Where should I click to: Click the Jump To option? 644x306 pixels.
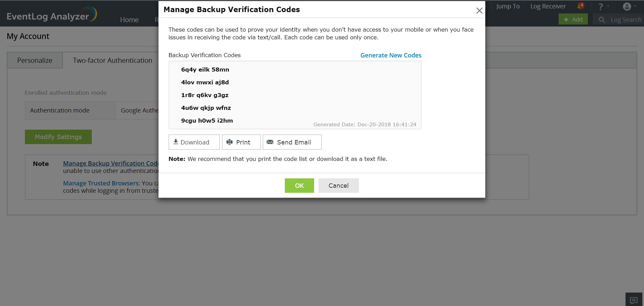pos(508,6)
